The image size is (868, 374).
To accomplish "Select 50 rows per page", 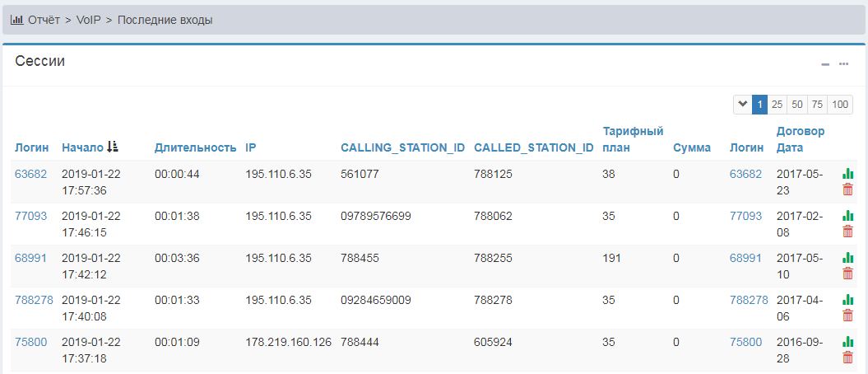I will [796, 105].
